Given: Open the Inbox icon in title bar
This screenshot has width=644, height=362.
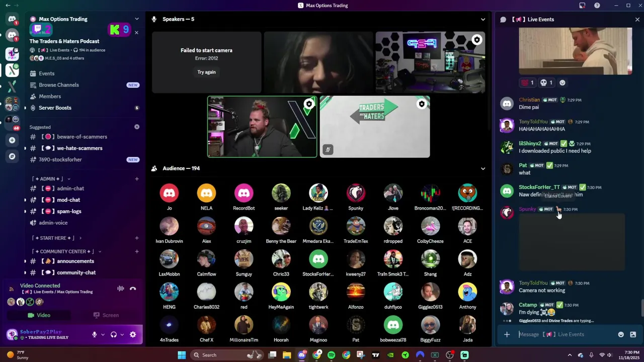Looking at the screenshot, I should click(582, 6).
